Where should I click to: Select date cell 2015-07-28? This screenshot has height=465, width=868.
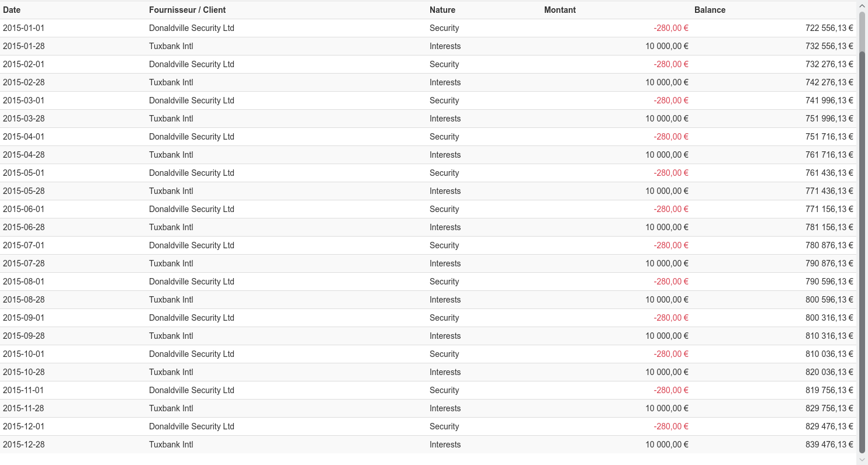[23, 263]
